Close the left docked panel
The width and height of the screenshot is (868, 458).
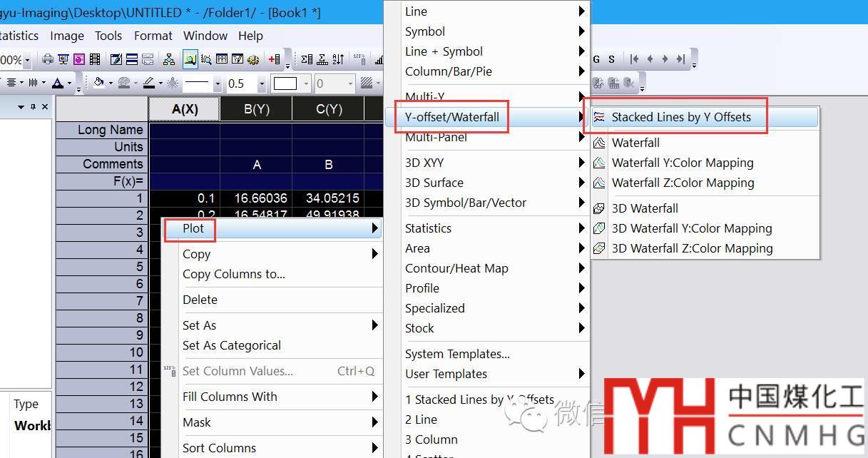click(x=45, y=106)
